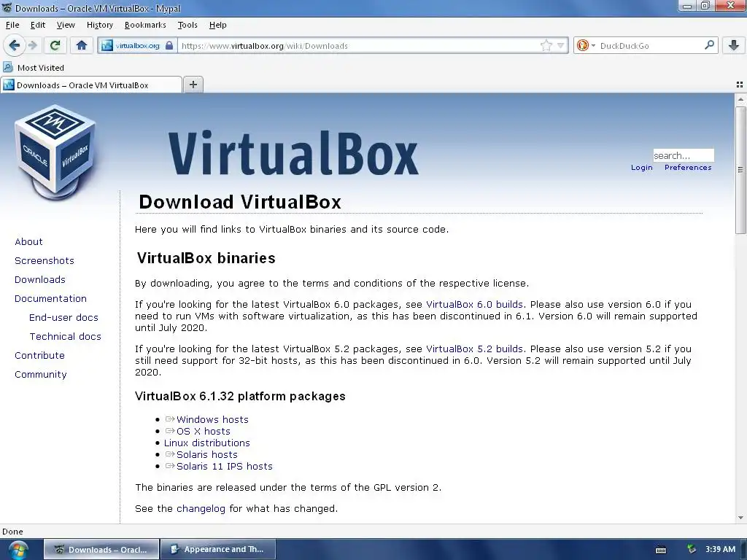Open the changelog link
Image resolution: width=747 pixels, height=560 pixels.
(201, 508)
